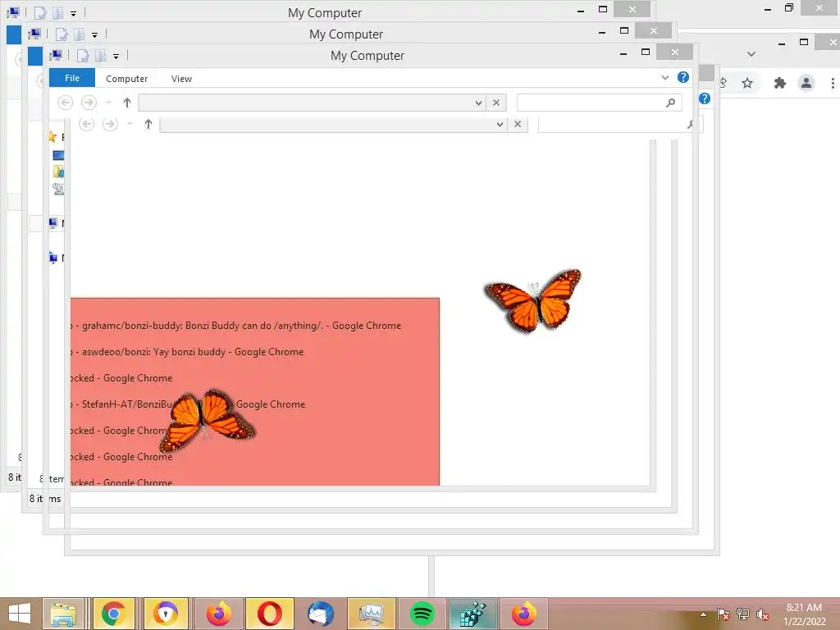
Task: Click Properties icon in middle window's title bar
Action: coord(62,34)
